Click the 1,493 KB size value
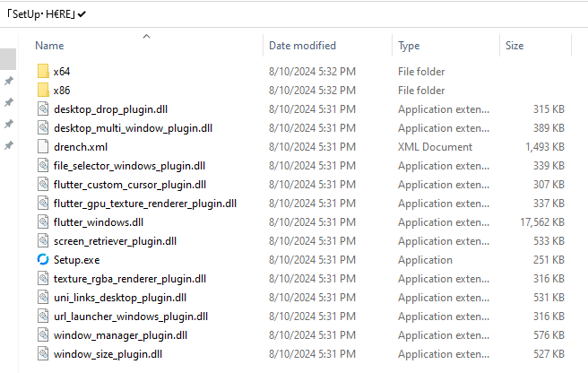Screen dimensions: 588x373 [x=545, y=147]
